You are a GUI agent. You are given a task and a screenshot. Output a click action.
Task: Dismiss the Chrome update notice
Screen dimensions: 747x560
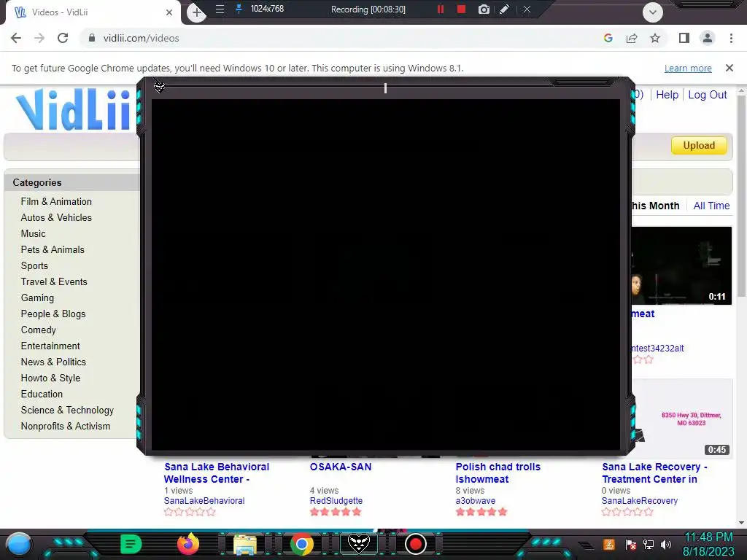point(729,68)
